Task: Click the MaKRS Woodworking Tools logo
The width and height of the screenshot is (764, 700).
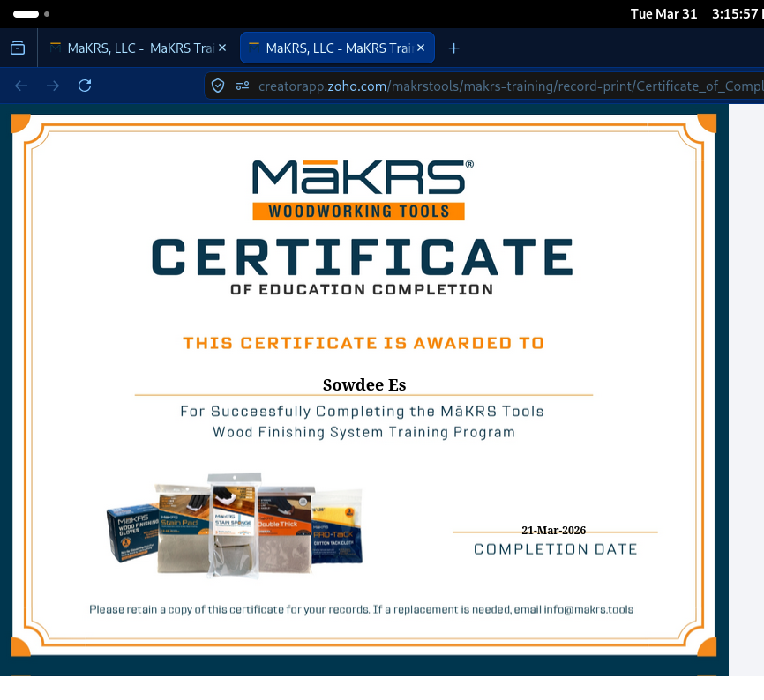Action: [363, 190]
